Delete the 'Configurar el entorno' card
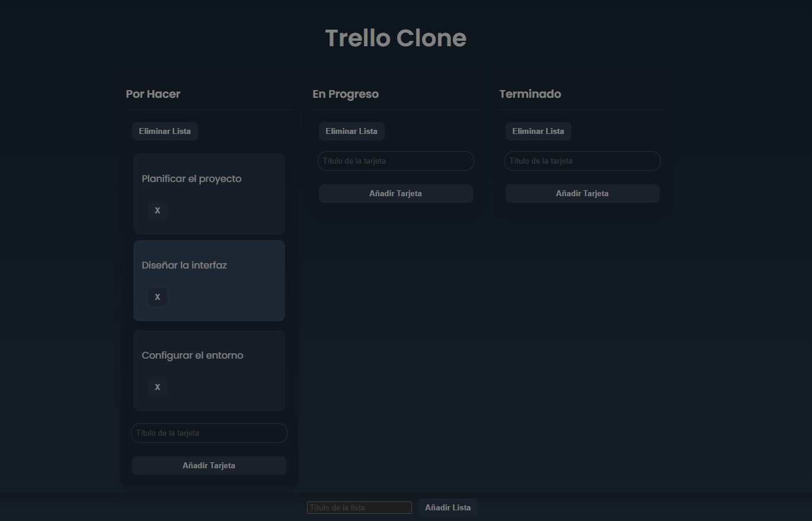Viewport: 812px width, 521px height. coord(157,387)
